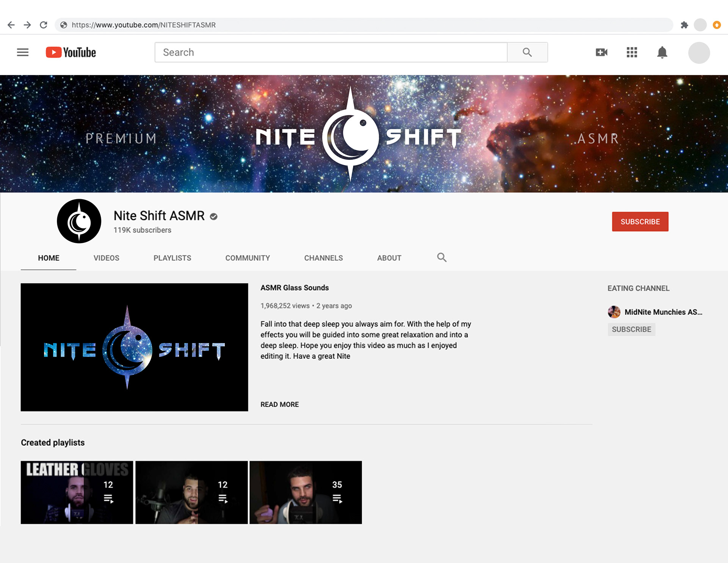The height and width of the screenshot is (563, 728).
Task: Search within channel using magnifier icon
Action: coord(442,258)
